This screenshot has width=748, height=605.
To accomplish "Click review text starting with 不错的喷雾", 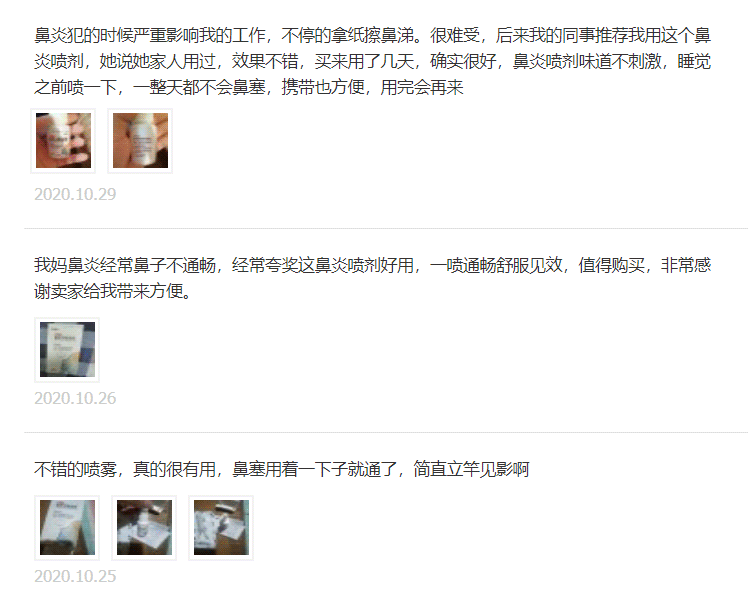I will coord(282,469).
